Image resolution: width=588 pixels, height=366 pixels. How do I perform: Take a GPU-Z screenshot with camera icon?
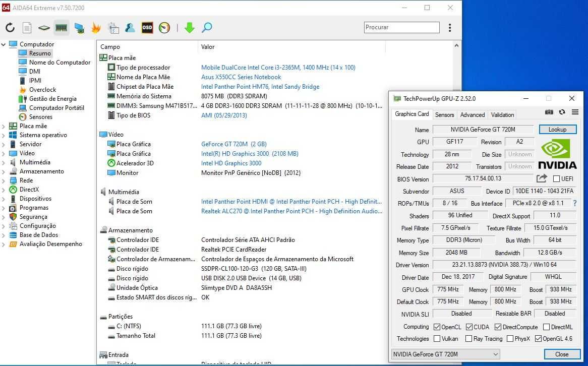pyautogui.click(x=549, y=112)
